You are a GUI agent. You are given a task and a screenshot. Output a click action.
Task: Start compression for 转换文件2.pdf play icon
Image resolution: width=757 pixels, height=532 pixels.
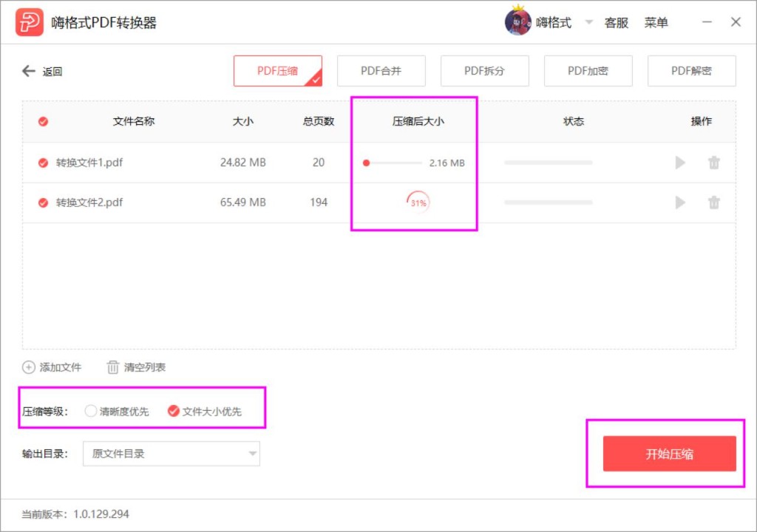[x=680, y=202]
